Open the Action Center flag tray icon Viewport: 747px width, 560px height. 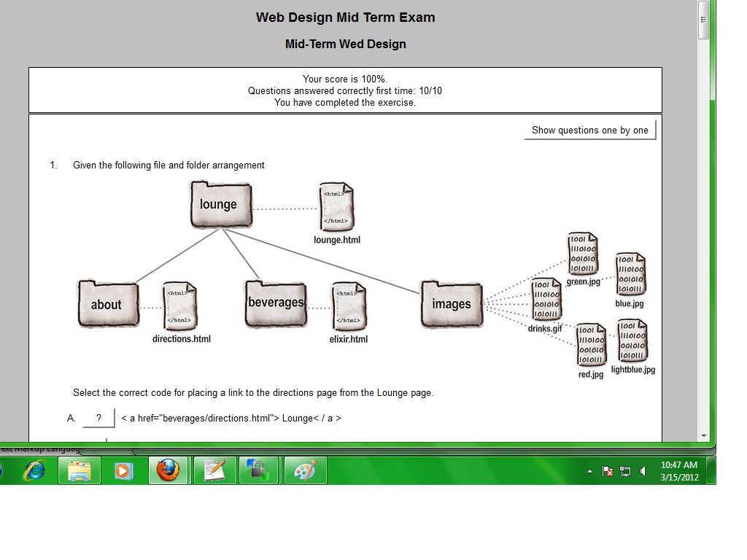tap(608, 472)
